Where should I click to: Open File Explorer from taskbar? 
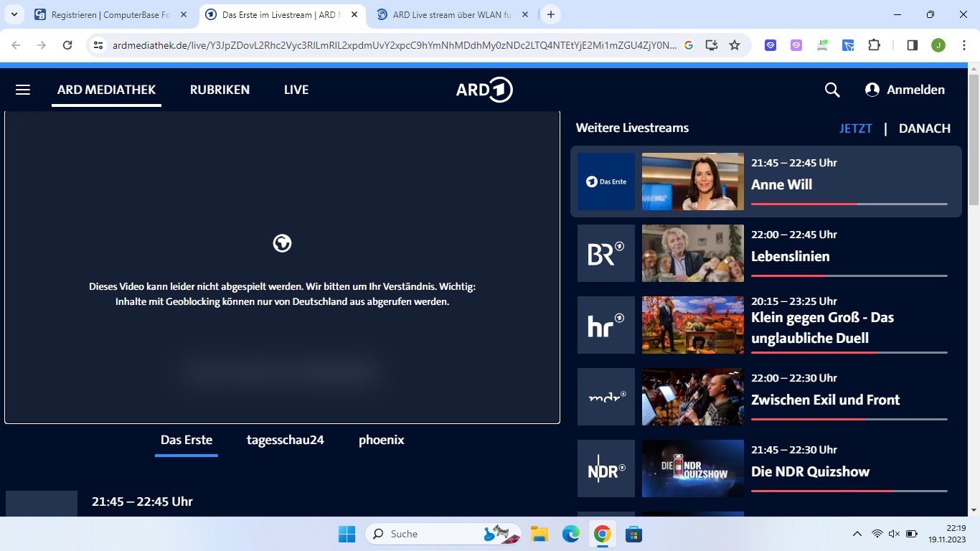tap(540, 534)
